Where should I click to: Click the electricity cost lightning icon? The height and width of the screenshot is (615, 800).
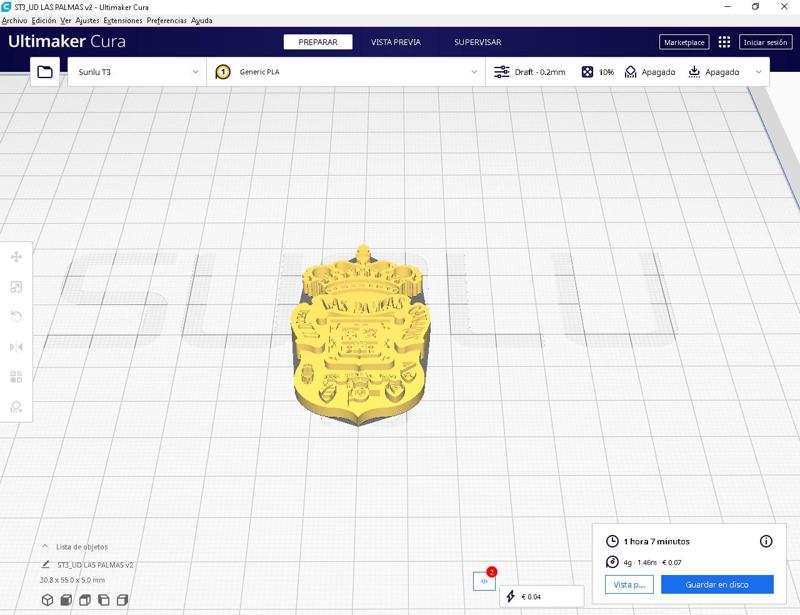point(511,596)
